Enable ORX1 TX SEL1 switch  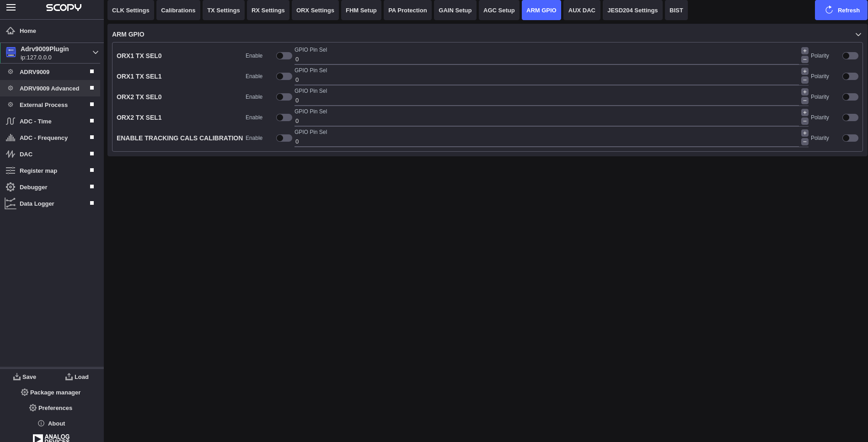point(284,76)
